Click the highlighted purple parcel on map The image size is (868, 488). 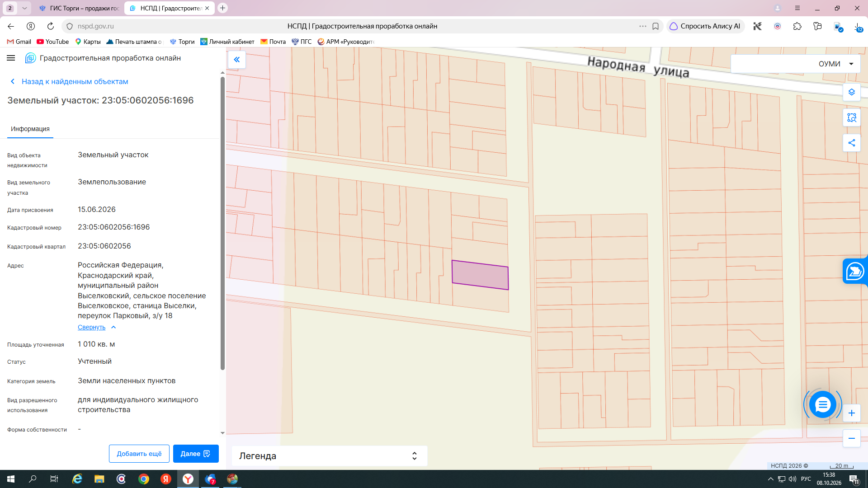[480, 275]
